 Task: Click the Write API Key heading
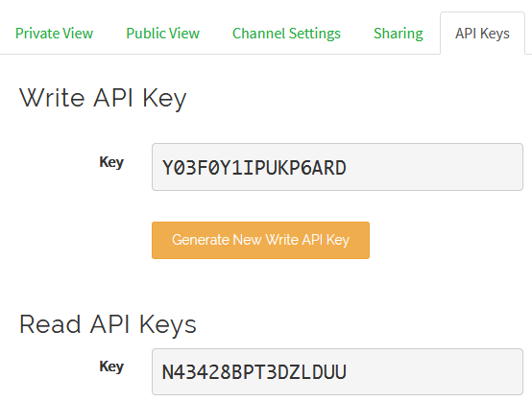pyautogui.click(x=103, y=98)
